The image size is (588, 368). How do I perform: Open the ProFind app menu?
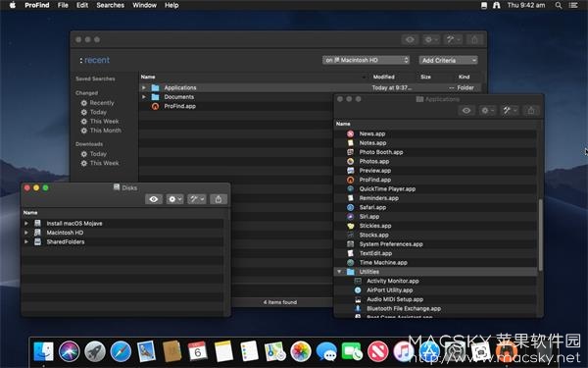(x=37, y=5)
